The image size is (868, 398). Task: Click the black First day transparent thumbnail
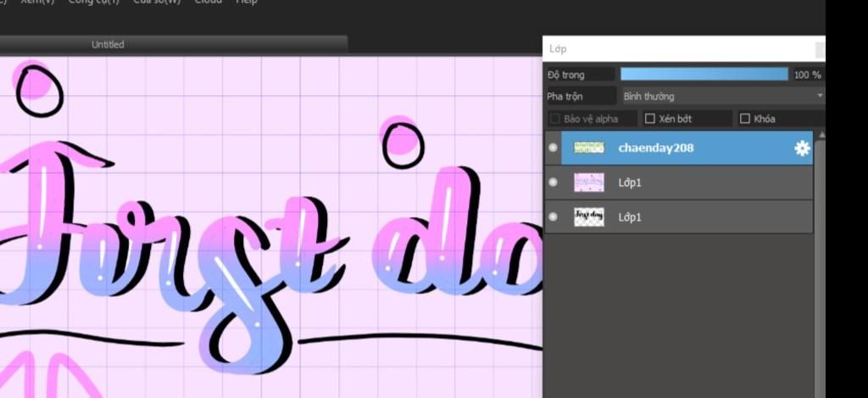click(x=588, y=216)
